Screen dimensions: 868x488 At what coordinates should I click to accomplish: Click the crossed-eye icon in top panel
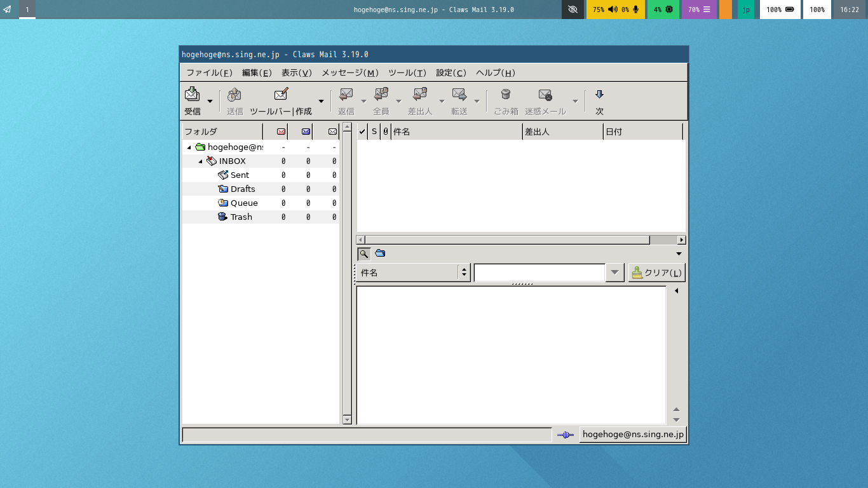pyautogui.click(x=573, y=10)
